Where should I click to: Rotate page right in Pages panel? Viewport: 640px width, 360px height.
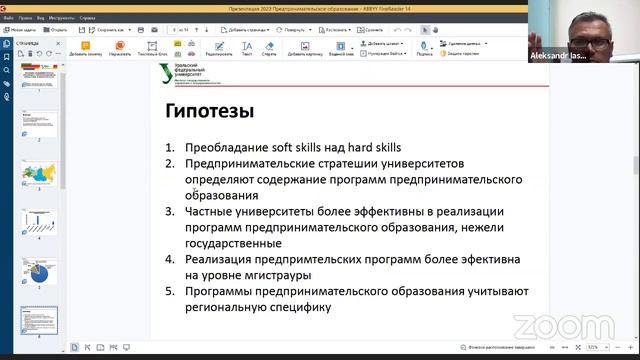49,53
